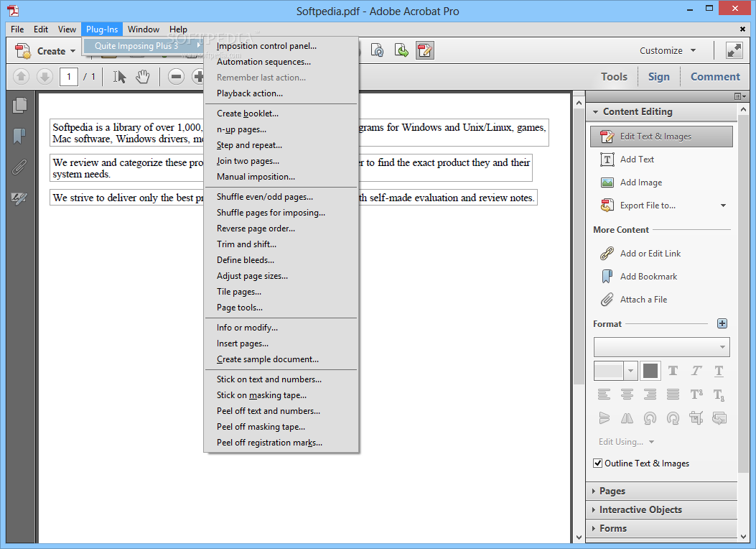Align text right in Format
Viewport: 756px width, 549px height.
tap(650, 394)
